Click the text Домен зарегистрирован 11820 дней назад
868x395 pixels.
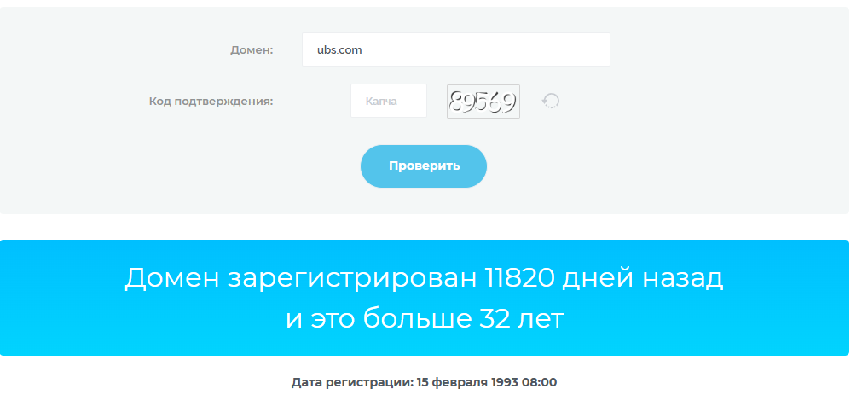coord(424,277)
